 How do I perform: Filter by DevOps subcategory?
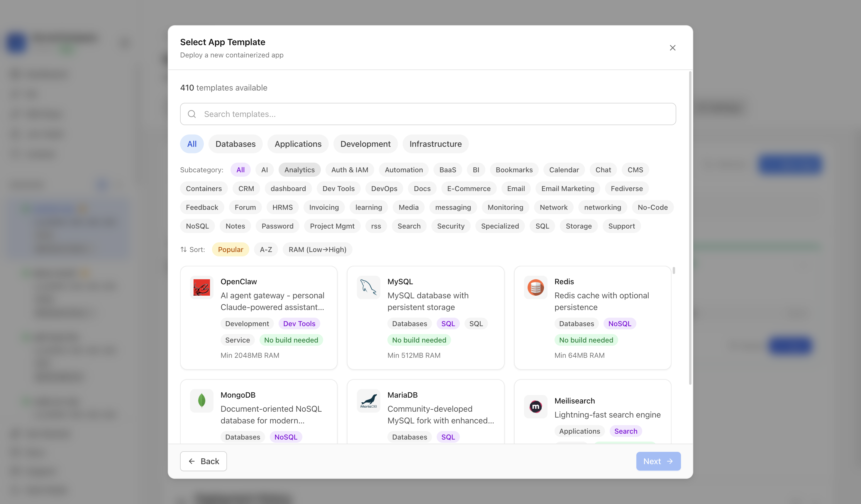(x=384, y=188)
